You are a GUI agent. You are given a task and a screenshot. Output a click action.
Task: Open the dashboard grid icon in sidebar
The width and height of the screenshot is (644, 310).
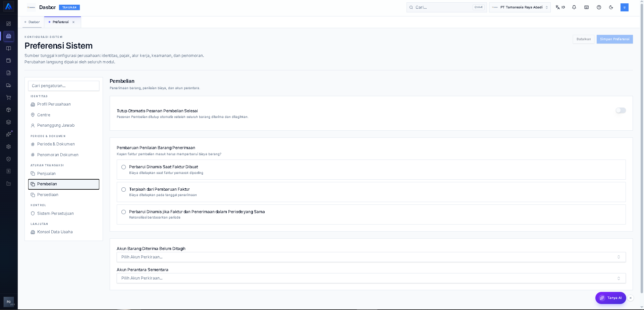coord(9,24)
